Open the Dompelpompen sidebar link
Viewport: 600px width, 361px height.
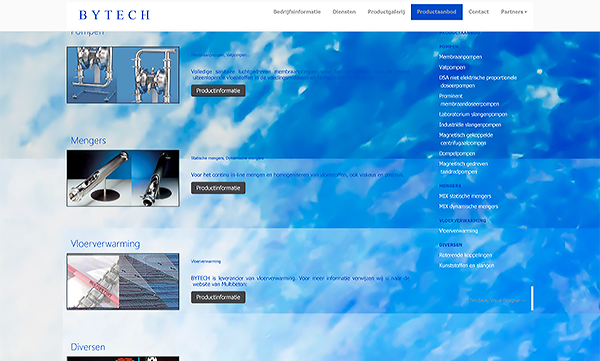click(x=457, y=154)
